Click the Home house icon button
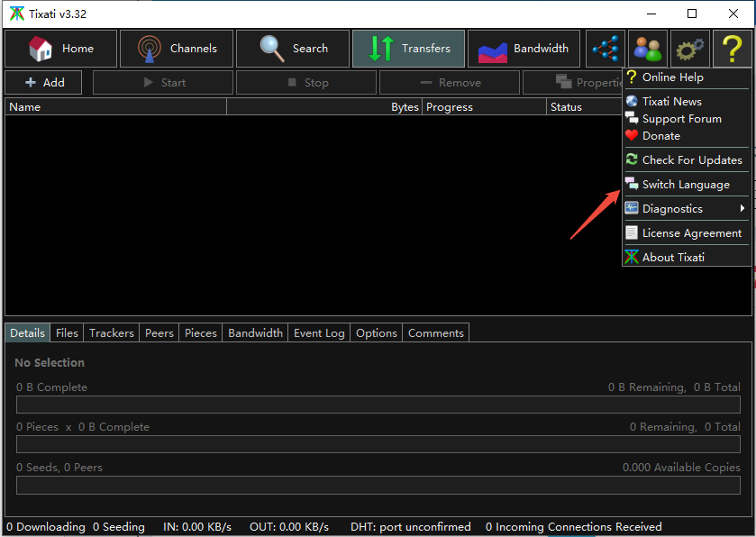This screenshot has height=537, width=756. [60, 49]
